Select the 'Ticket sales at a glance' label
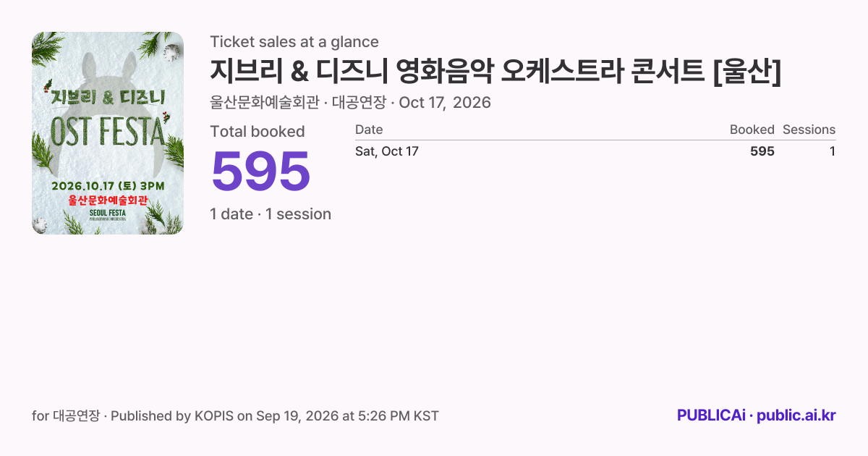 coord(294,42)
